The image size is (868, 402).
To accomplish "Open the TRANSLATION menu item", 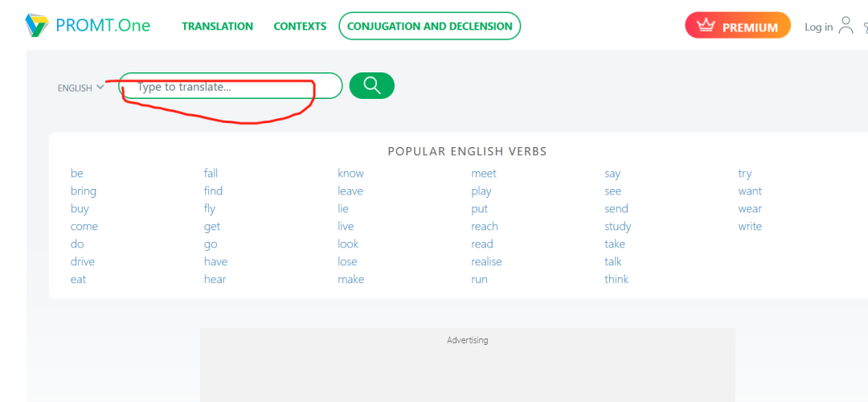I will pyautogui.click(x=218, y=26).
